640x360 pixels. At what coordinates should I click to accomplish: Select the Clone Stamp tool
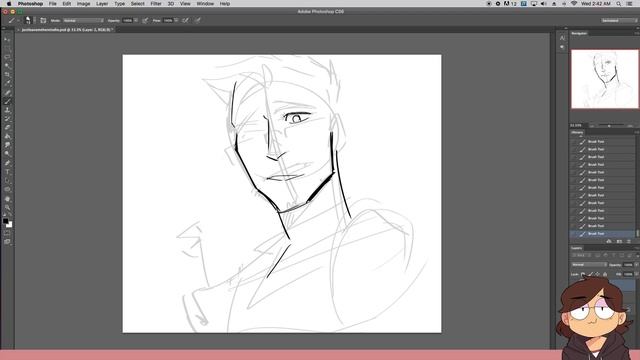[7, 110]
